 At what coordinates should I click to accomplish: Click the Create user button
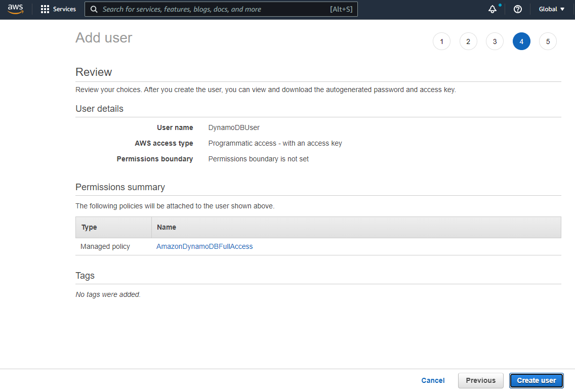pyautogui.click(x=536, y=380)
